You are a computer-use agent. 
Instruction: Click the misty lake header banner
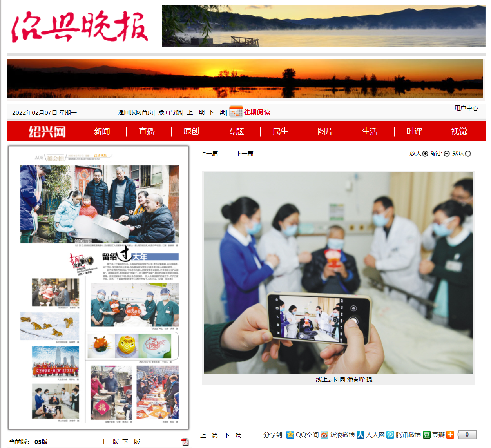pos(324,26)
